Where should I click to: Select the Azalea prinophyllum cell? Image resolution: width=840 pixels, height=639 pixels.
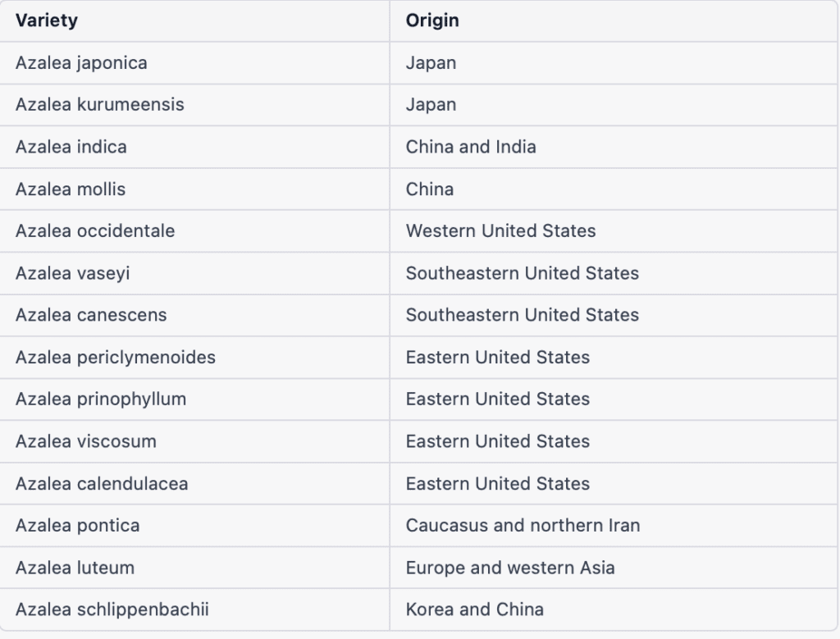pyautogui.click(x=100, y=399)
